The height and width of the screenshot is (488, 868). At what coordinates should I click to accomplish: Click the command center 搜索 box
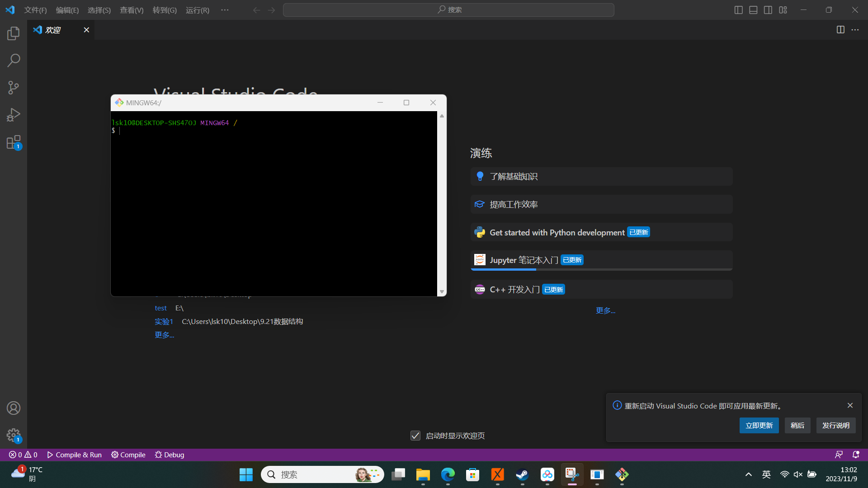click(x=448, y=10)
